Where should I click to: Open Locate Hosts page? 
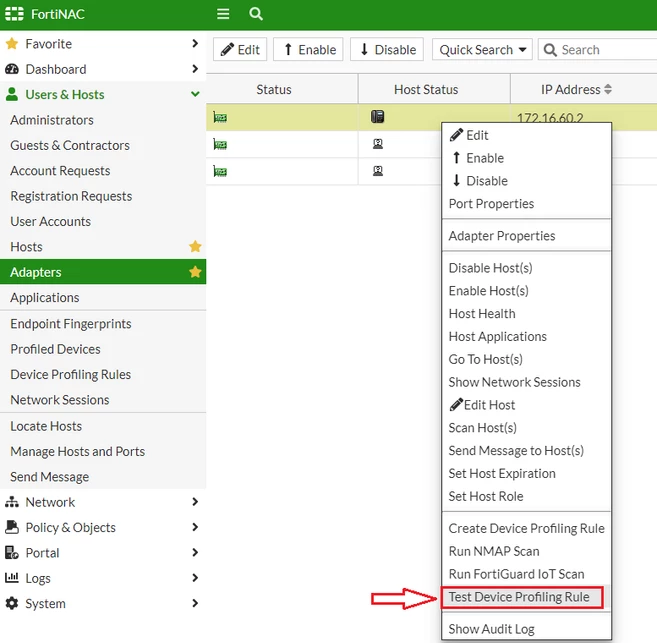(103, 426)
